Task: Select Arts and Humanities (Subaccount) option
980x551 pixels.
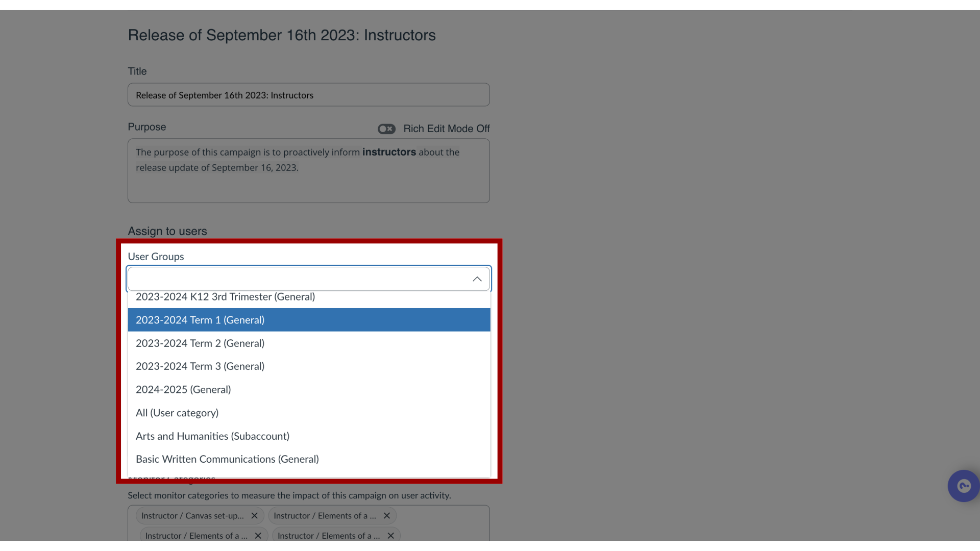Action: (212, 435)
